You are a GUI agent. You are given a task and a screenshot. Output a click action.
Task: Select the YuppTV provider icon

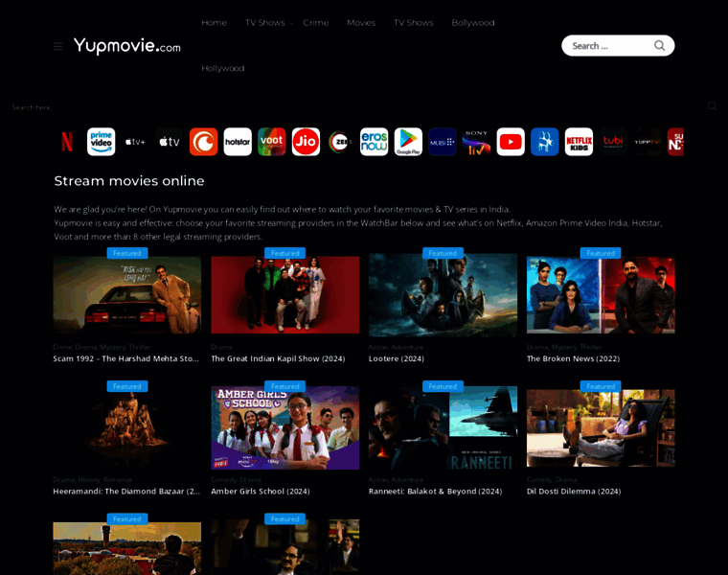pyautogui.click(x=648, y=142)
